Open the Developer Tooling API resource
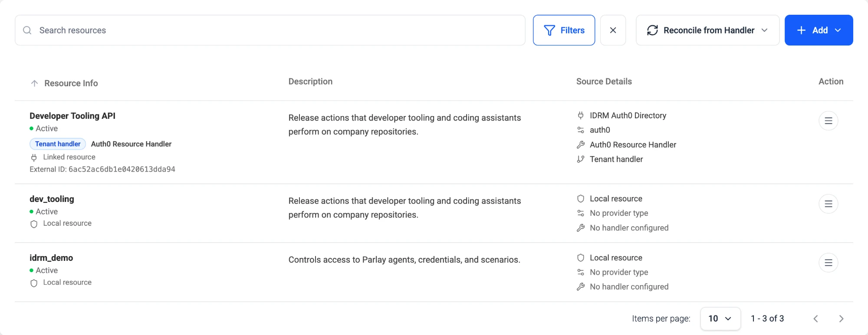Image resolution: width=868 pixels, height=335 pixels. (x=72, y=116)
